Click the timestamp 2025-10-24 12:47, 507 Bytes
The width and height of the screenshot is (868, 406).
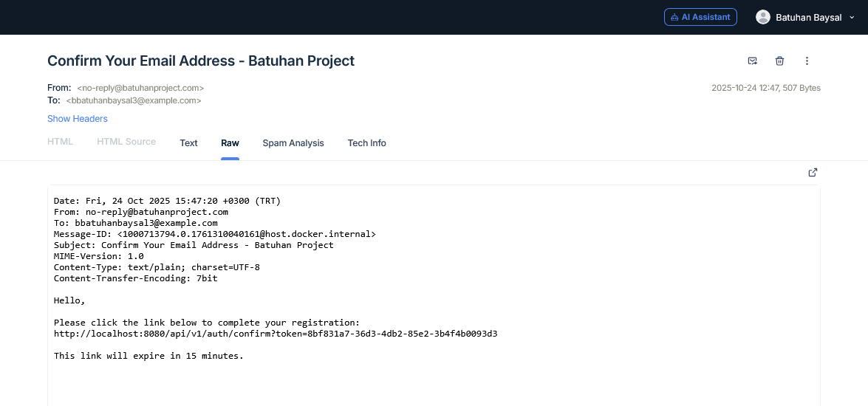[x=765, y=88]
